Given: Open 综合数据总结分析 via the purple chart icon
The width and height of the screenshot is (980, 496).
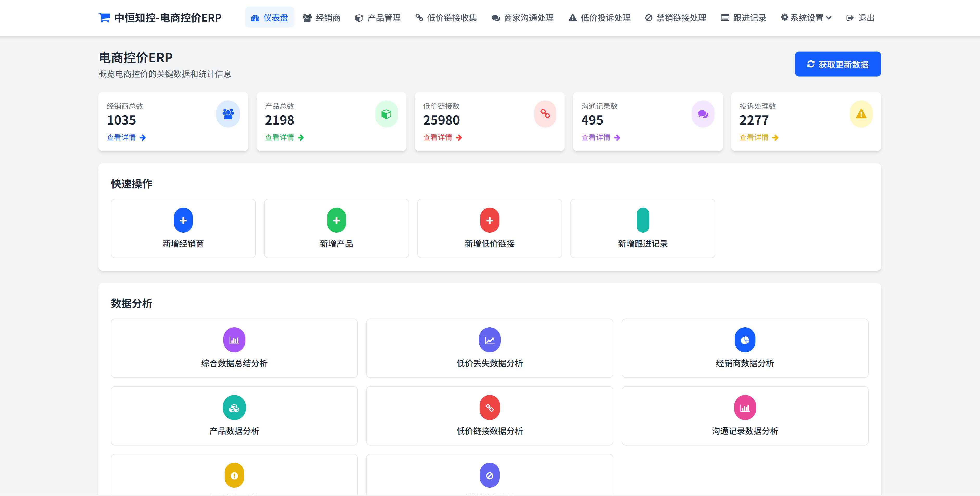Looking at the screenshot, I should point(234,340).
